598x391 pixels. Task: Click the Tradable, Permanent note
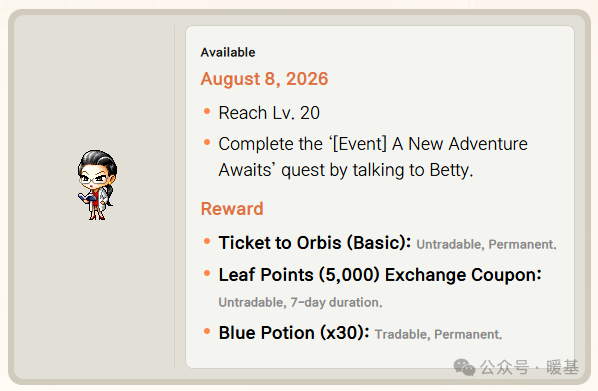[438, 335]
